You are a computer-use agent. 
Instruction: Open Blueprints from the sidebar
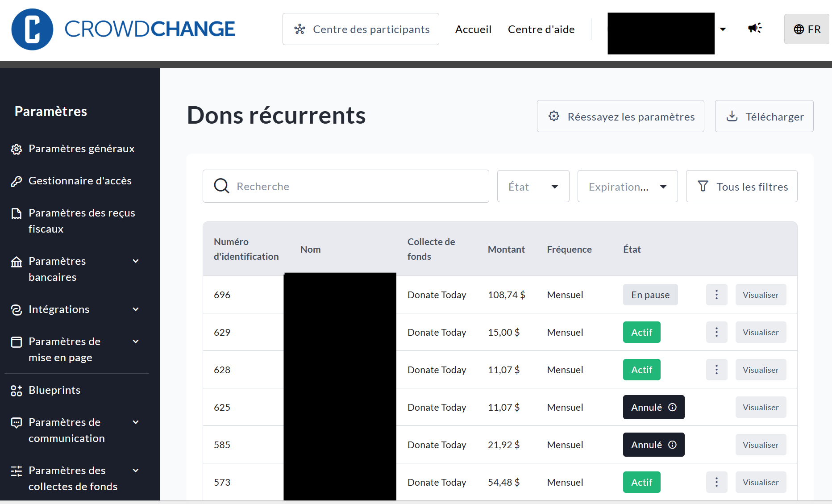[x=54, y=390]
